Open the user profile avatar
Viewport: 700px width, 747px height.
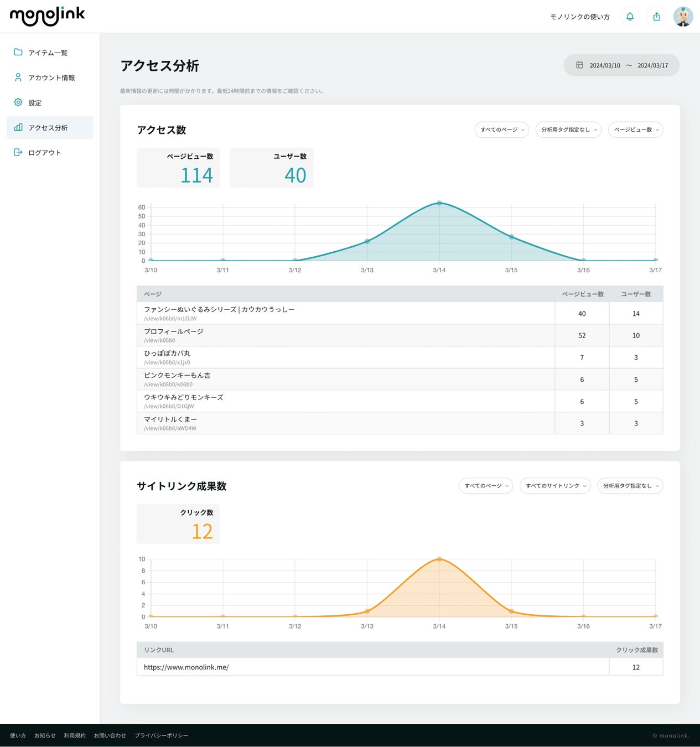pyautogui.click(x=683, y=17)
